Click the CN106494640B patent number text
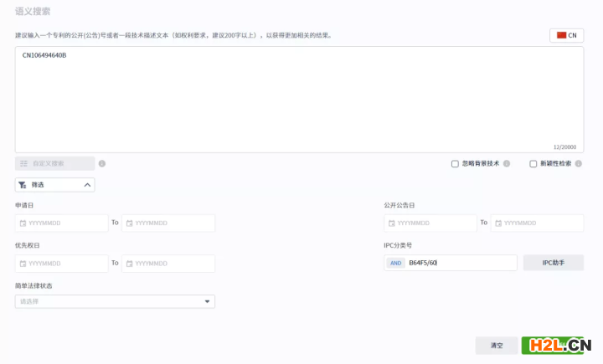603x364 pixels. pyautogui.click(x=44, y=55)
